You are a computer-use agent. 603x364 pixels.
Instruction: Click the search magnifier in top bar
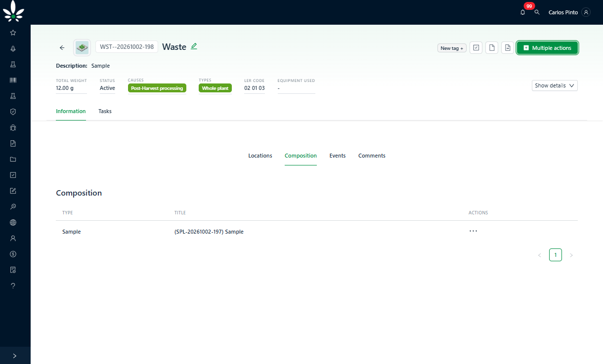coord(537,12)
